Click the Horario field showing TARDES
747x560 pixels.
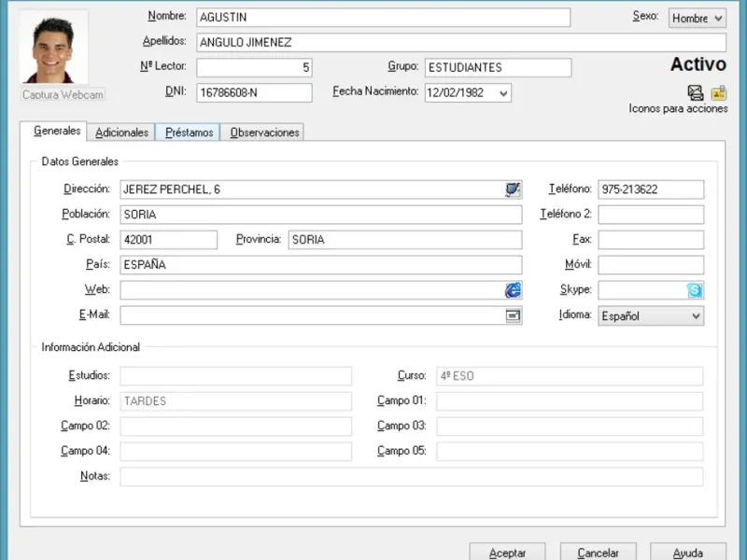click(x=236, y=401)
